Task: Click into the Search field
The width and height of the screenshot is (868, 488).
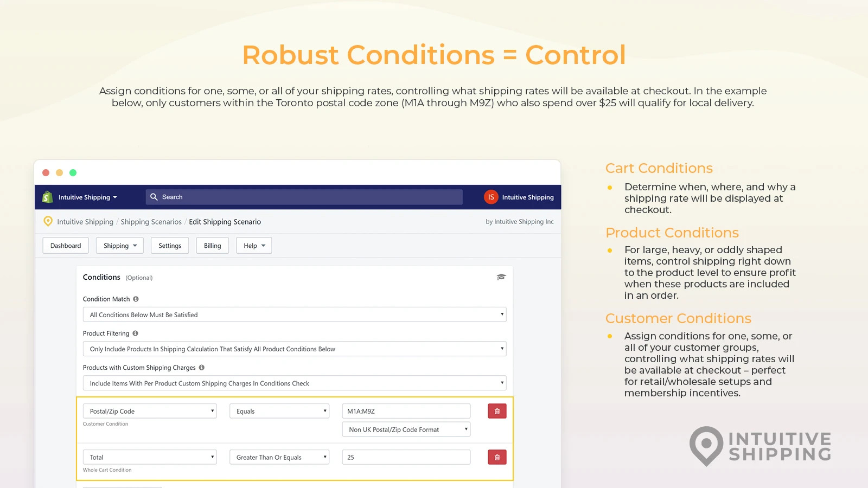Action: [x=304, y=197]
